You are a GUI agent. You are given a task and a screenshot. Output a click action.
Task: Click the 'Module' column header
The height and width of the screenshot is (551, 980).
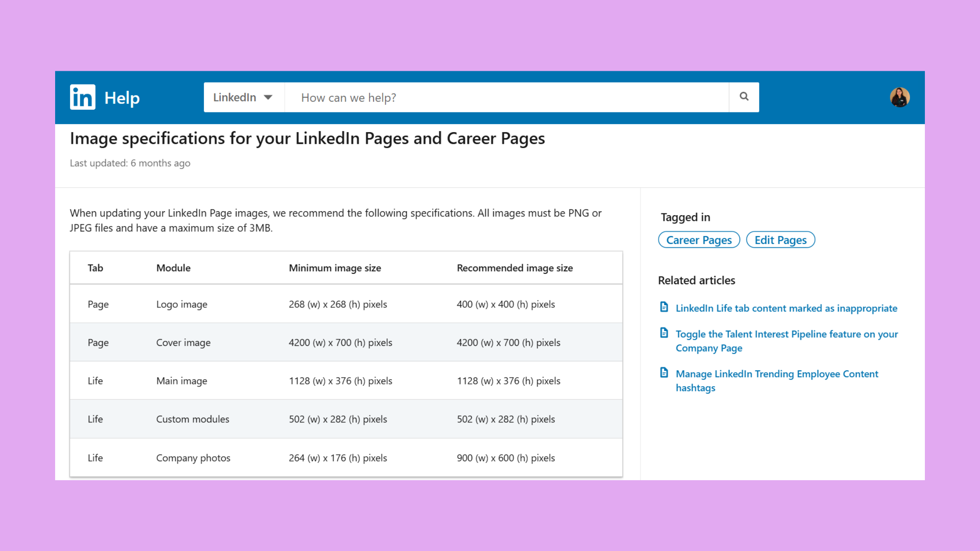point(173,268)
